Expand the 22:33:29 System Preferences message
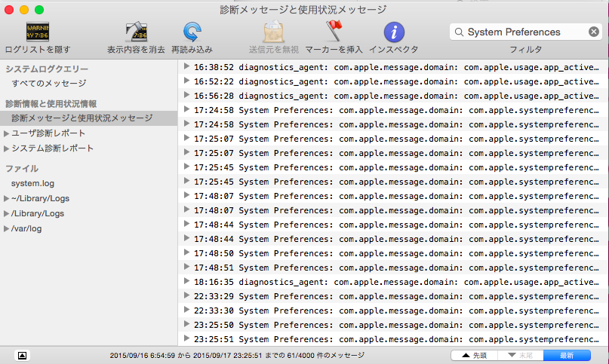 [x=186, y=295]
